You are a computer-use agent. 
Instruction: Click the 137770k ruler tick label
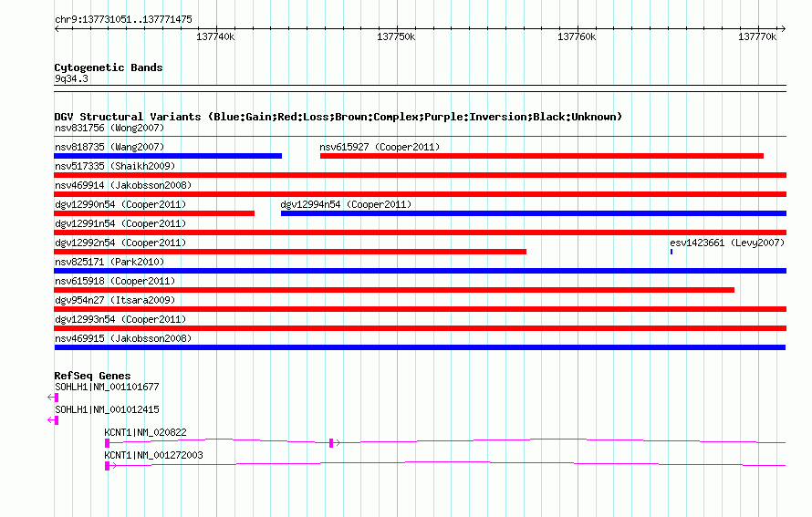click(757, 37)
